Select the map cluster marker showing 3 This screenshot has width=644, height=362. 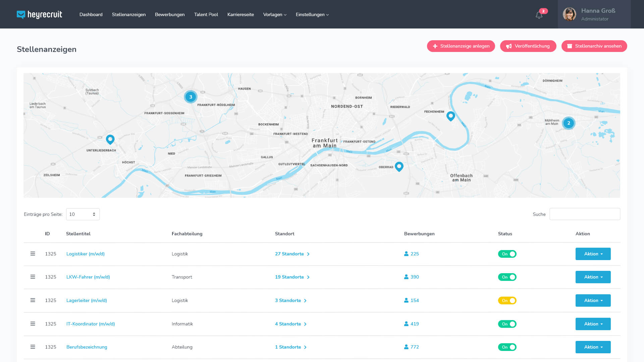point(190,97)
